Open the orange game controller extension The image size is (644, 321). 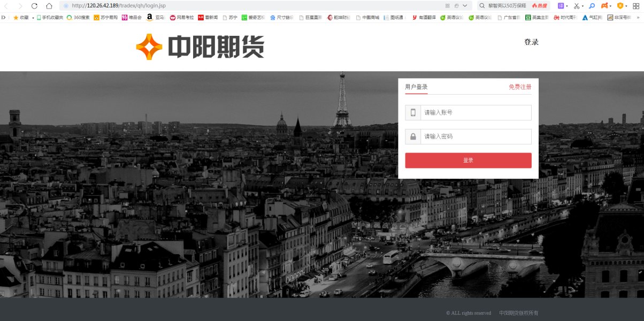point(604,5)
